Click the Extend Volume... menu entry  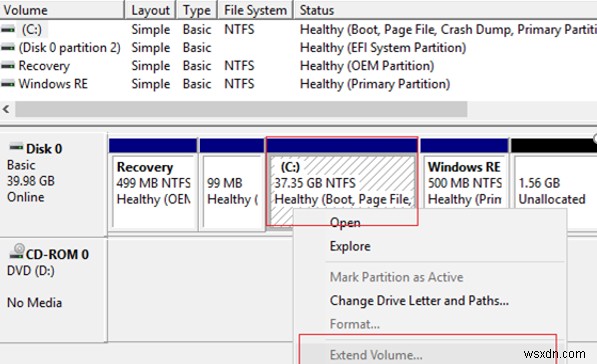[376, 355]
